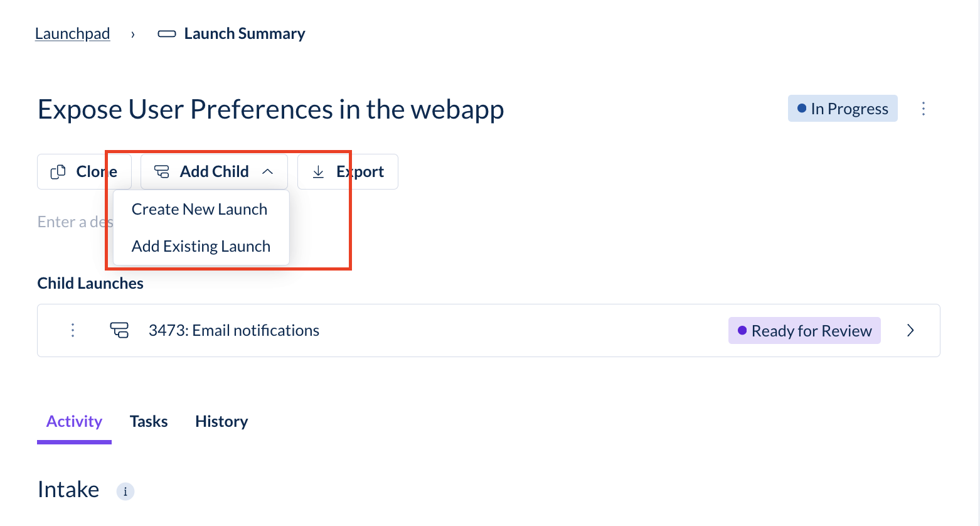Viewport: 980px width, 526px height.
Task: Switch to the Tasks tab
Action: coord(149,421)
